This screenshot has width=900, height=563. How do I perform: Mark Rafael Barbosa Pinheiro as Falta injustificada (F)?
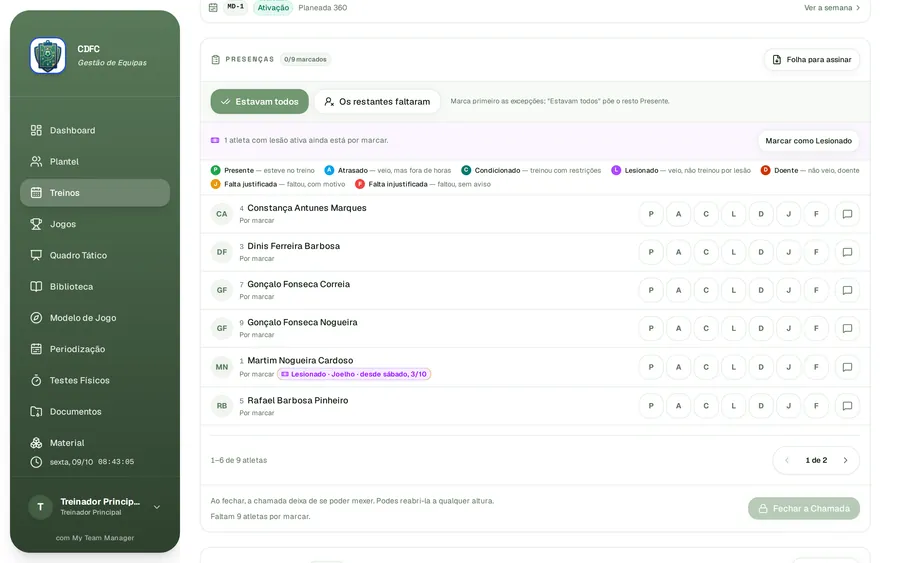(816, 406)
